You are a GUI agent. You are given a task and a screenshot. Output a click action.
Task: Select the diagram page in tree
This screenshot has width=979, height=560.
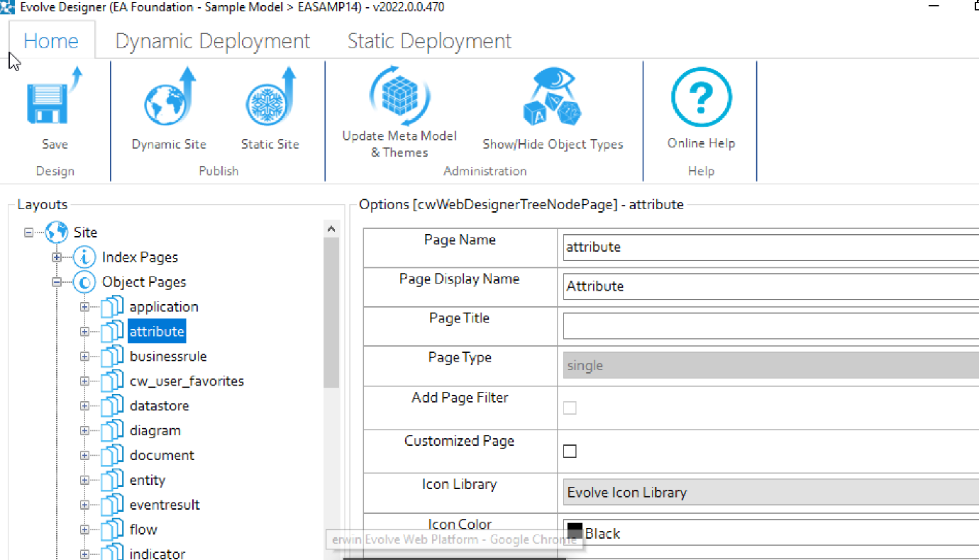point(155,431)
